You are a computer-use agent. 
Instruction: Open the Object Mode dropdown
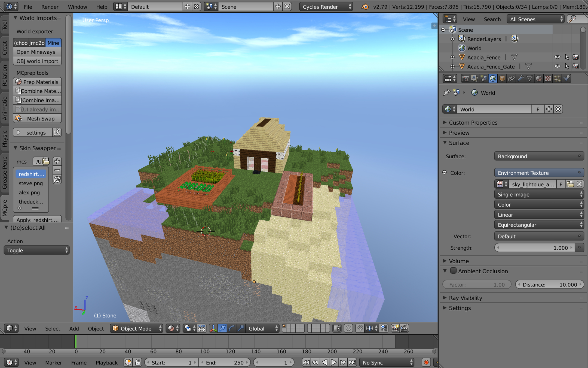coord(136,328)
